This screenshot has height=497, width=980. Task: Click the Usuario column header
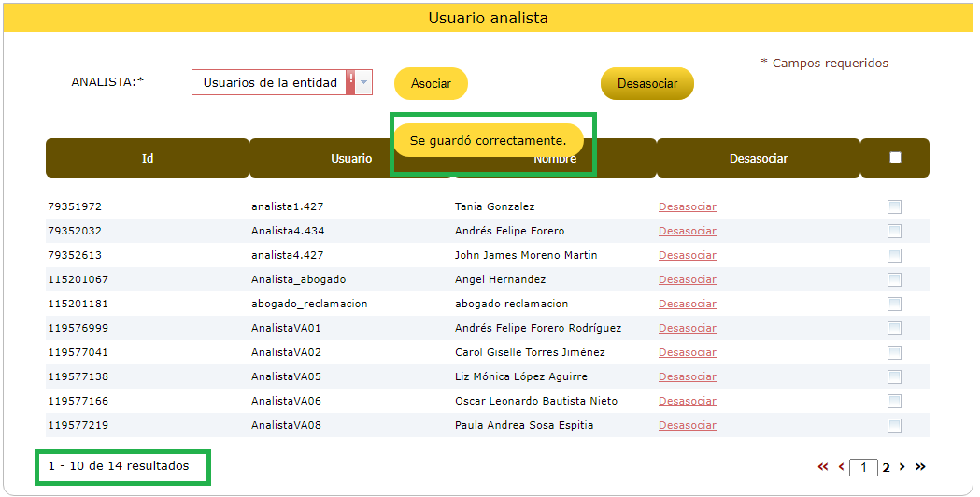(351, 159)
